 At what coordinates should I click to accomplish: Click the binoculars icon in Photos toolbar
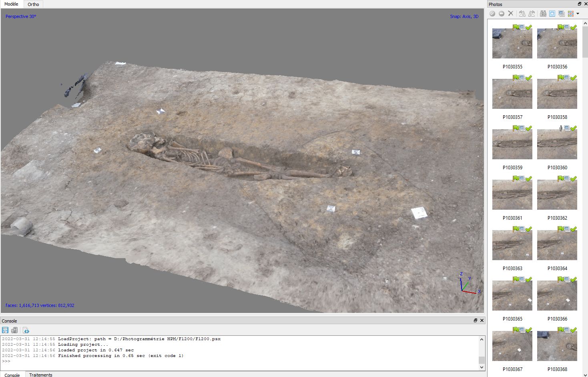[543, 14]
